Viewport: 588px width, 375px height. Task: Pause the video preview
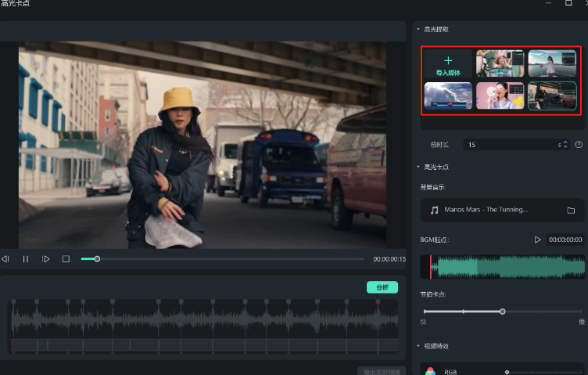(25, 259)
